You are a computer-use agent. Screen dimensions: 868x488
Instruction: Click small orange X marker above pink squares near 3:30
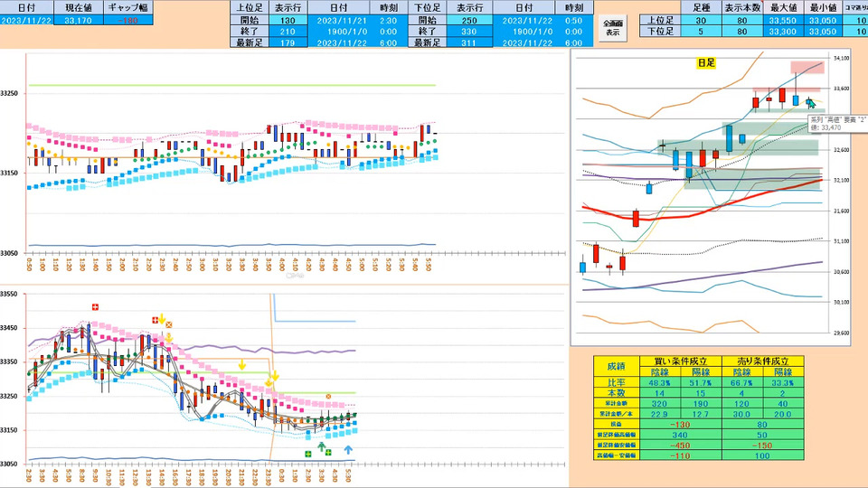click(328, 396)
